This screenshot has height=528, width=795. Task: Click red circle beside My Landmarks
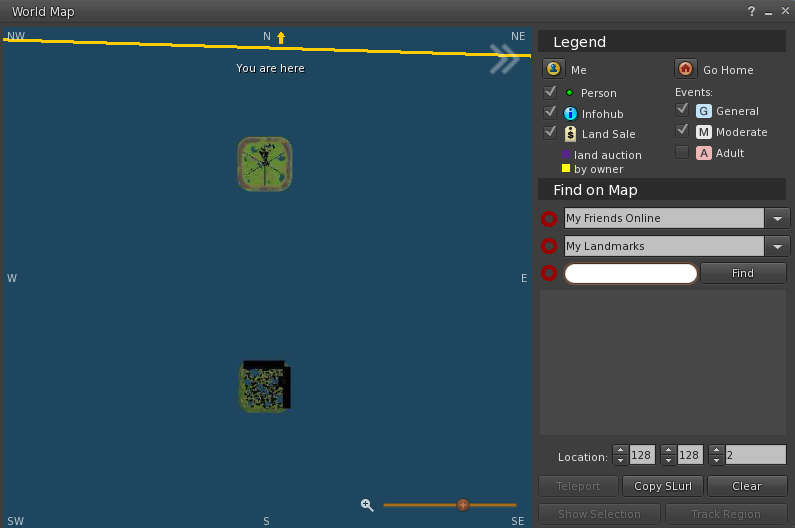point(549,246)
